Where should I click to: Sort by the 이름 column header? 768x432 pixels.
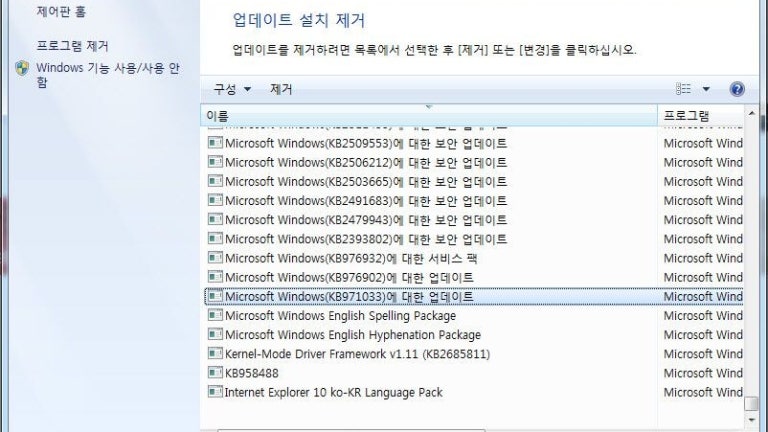(x=429, y=116)
